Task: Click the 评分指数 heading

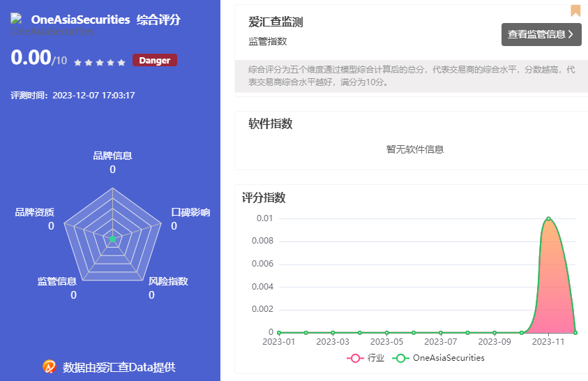Action: tap(264, 197)
